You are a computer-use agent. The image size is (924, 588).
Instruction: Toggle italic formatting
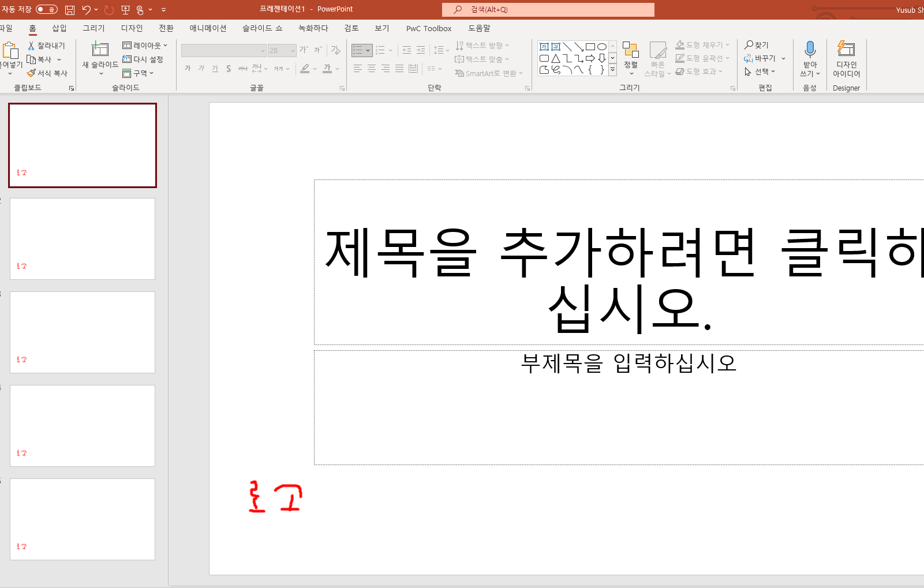click(x=201, y=68)
